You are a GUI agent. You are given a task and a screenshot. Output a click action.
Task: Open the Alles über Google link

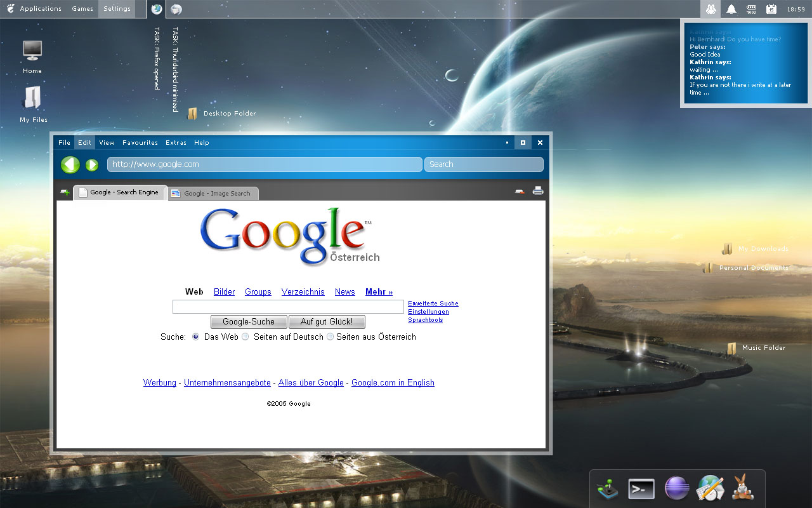(311, 383)
